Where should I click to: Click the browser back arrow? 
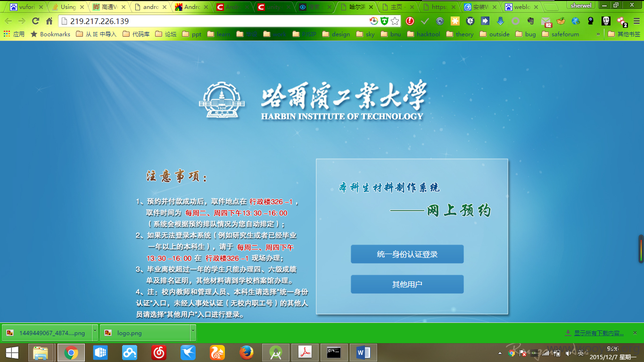click(x=8, y=21)
